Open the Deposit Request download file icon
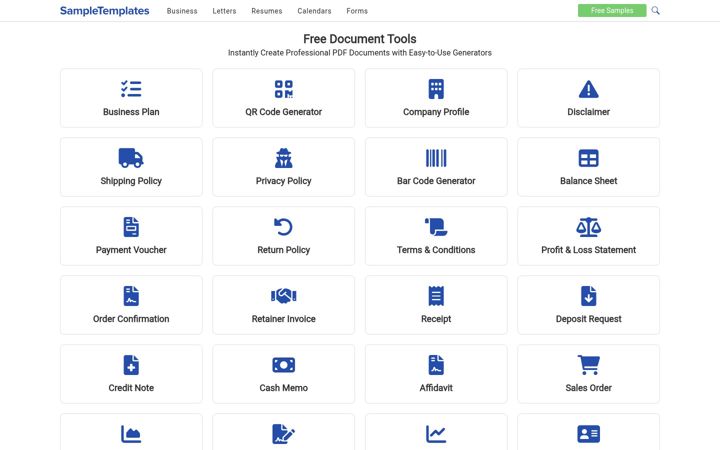The width and height of the screenshot is (720, 450). click(x=588, y=296)
